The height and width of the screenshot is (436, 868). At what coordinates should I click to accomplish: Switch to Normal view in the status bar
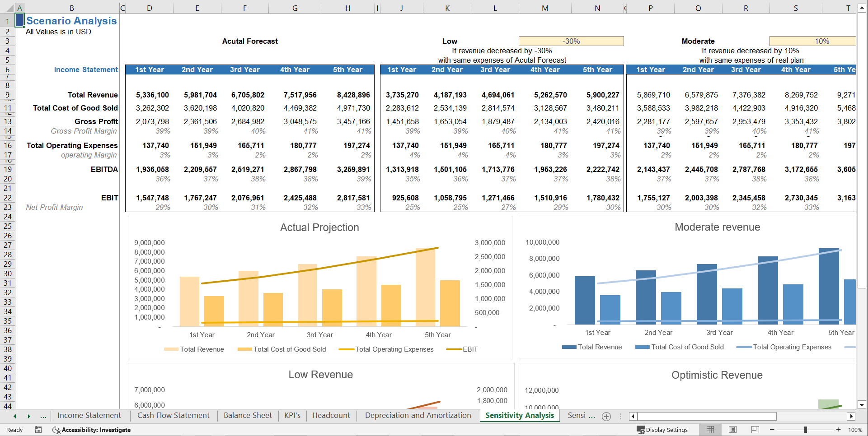click(x=710, y=429)
